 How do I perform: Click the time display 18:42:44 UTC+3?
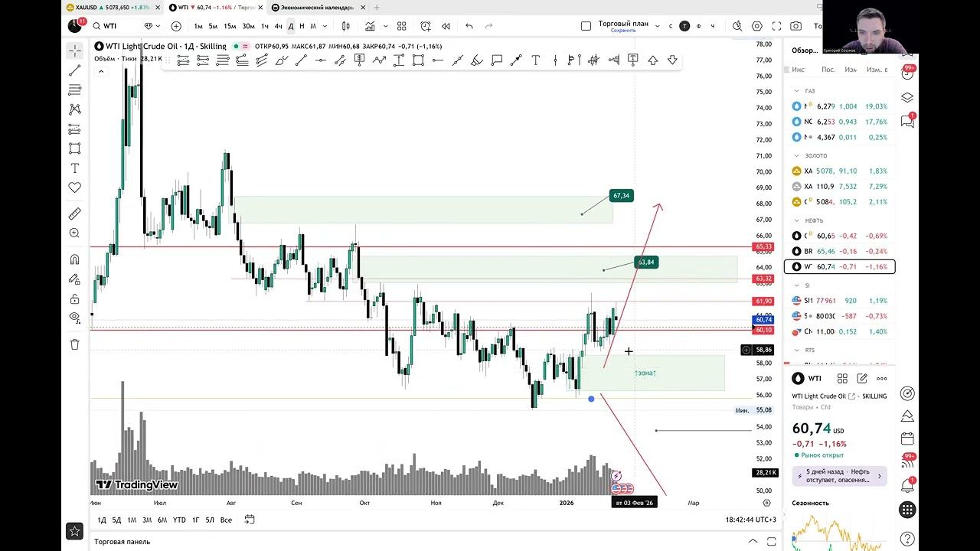[750, 520]
